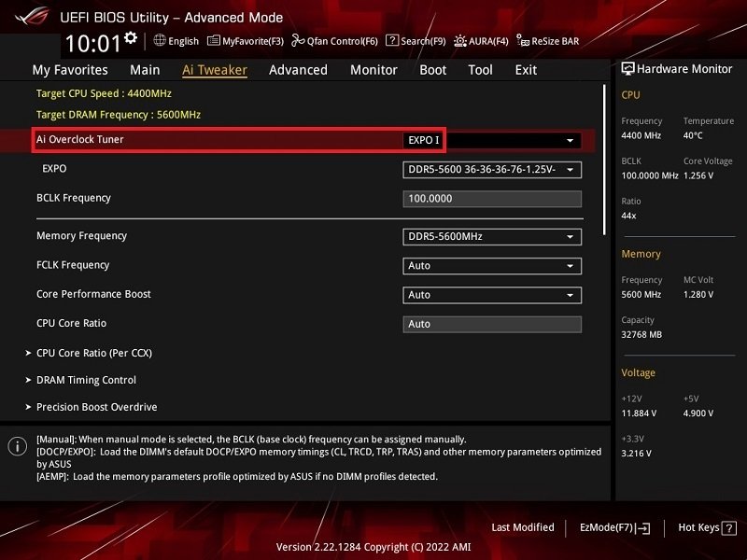Viewport: 747px width, 560px height.
Task: Click the info icon beside help text
Action: [x=18, y=446]
